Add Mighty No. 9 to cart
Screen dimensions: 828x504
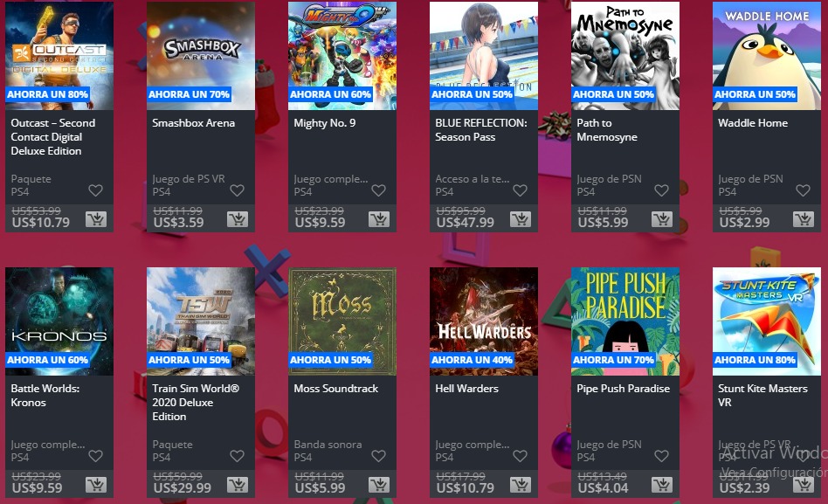pos(378,218)
